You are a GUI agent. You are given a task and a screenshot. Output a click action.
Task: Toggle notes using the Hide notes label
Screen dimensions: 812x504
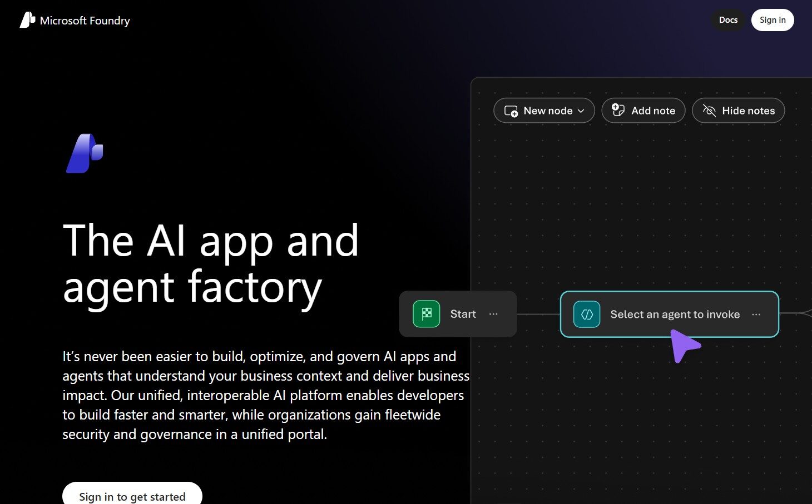[748, 111]
